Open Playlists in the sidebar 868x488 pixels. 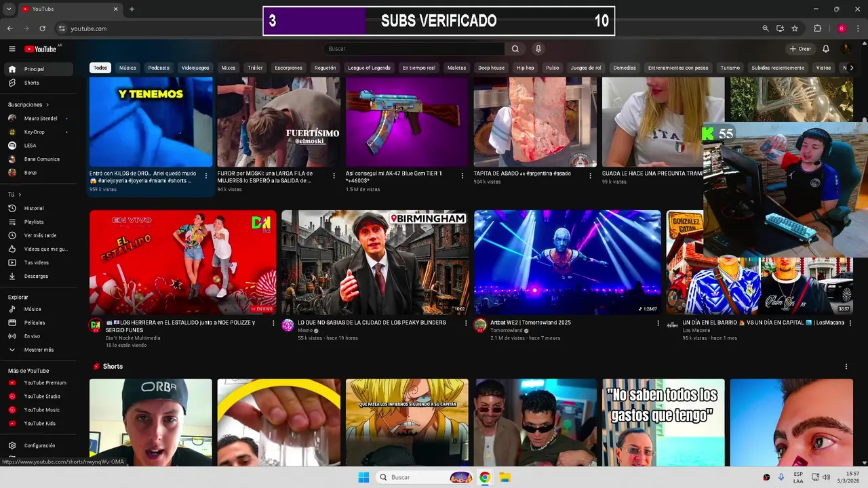tap(37, 222)
